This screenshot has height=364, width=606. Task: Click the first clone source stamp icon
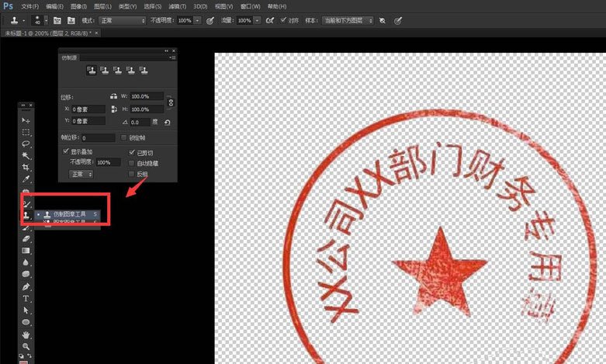pos(92,70)
